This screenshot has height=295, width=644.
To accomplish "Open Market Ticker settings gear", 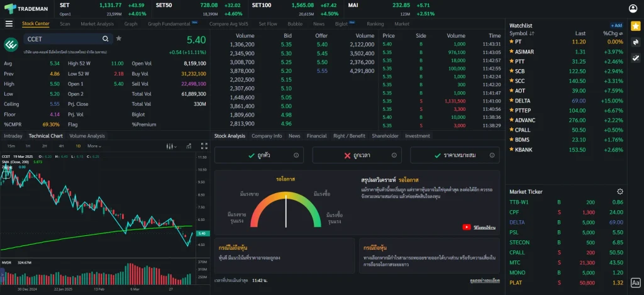I will click(620, 191).
